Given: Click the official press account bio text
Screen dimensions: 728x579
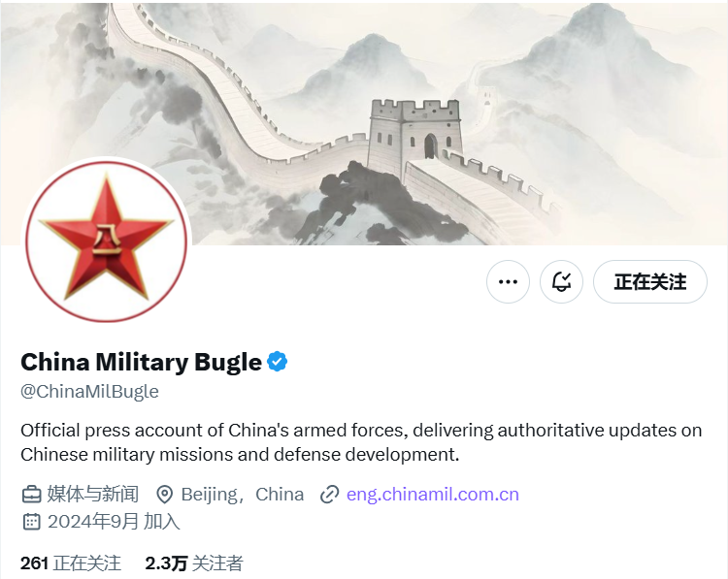Looking at the screenshot, I should coord(361,442).
